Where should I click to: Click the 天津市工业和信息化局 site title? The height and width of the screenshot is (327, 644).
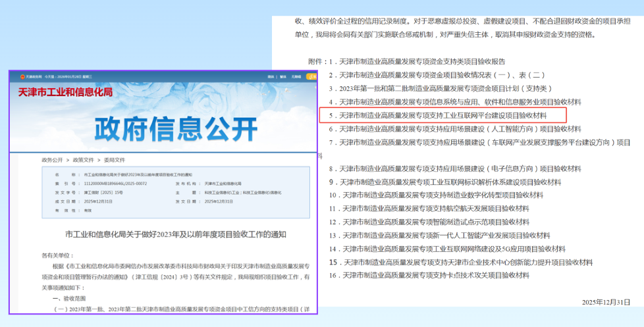point(65,92)
